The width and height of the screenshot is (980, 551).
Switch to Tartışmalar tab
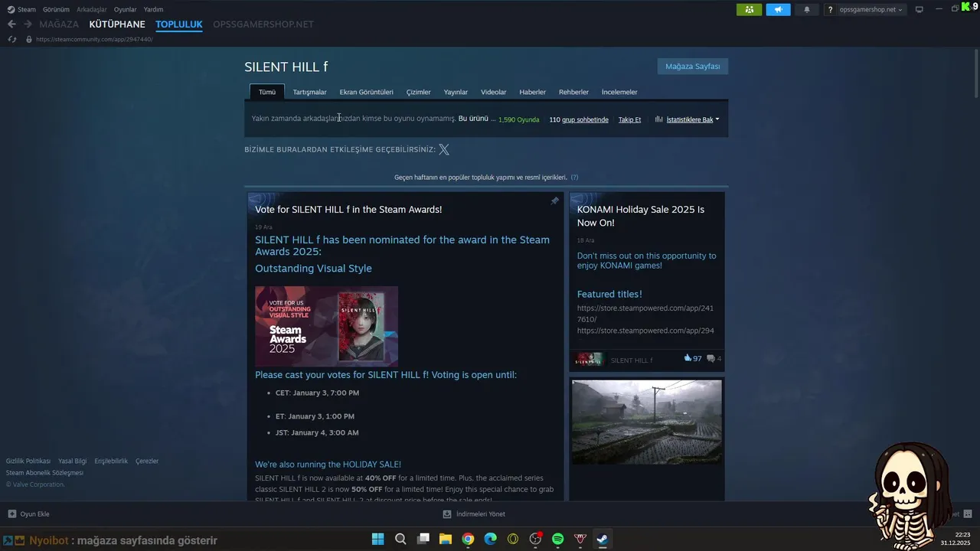point(309,92)
